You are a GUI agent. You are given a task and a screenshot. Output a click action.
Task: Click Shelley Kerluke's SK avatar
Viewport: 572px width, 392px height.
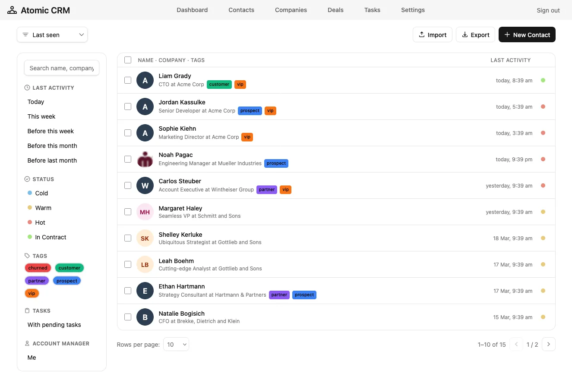145,238
